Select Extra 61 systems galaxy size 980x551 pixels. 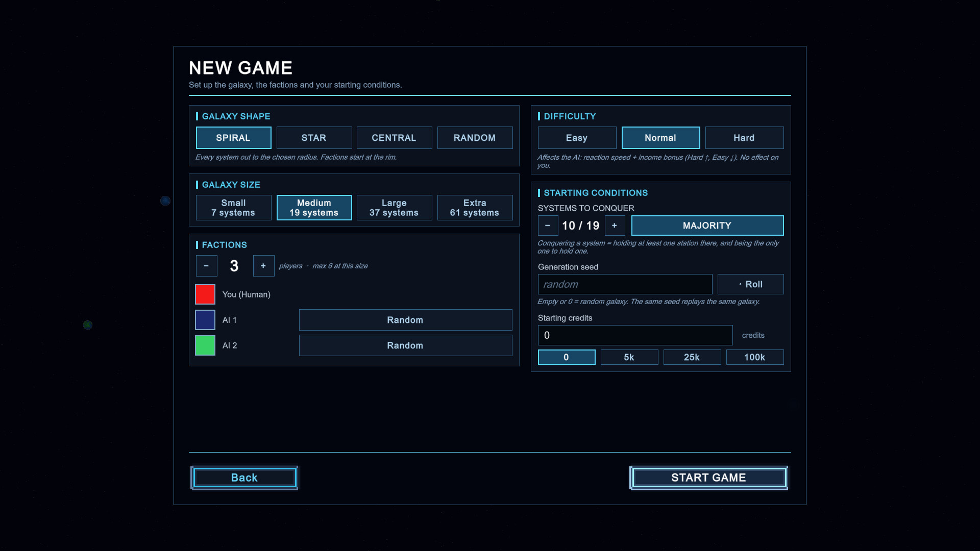coord(475,208)
